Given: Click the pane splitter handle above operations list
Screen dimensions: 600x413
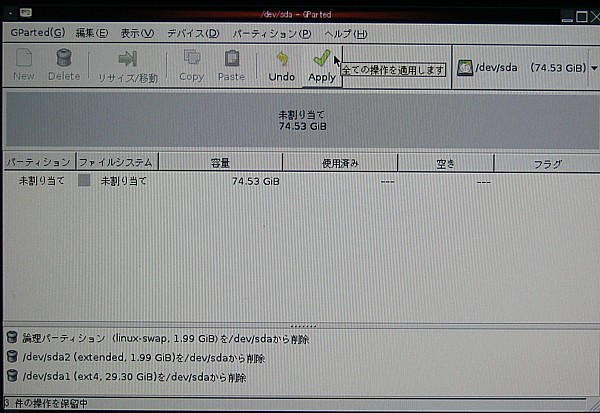Looking at the screenshot, I should (303, 326).
